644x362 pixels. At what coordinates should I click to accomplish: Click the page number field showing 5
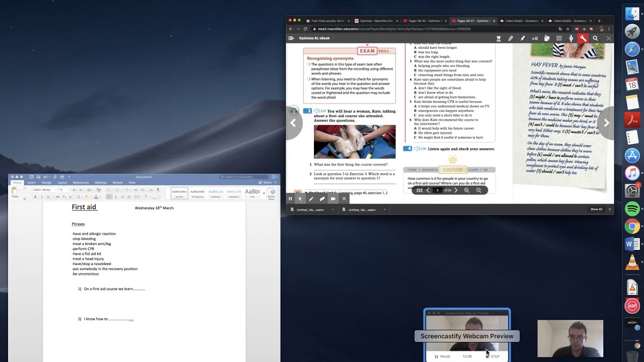coord(438,190)
